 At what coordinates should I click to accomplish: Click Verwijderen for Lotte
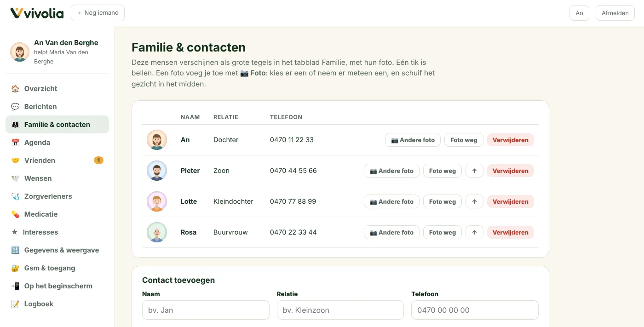click(511, 201)
